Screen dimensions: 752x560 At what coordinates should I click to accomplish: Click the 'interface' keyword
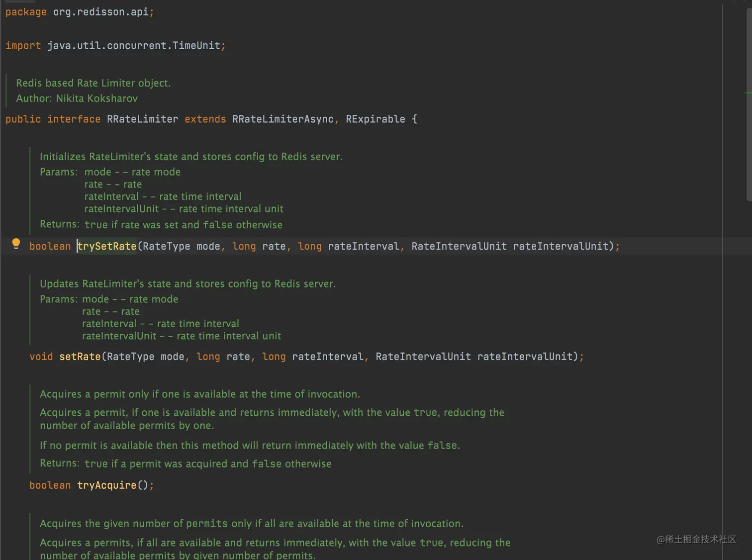[x=74, y=119]
